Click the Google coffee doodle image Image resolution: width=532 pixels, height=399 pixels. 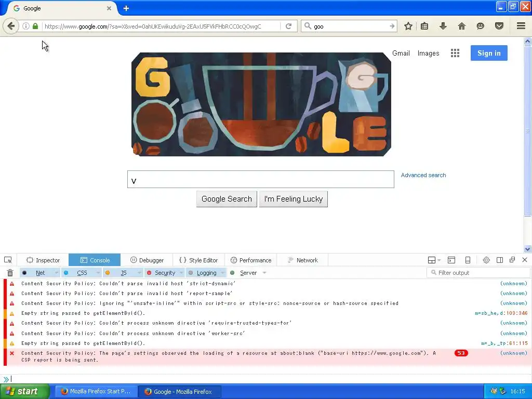261,104
